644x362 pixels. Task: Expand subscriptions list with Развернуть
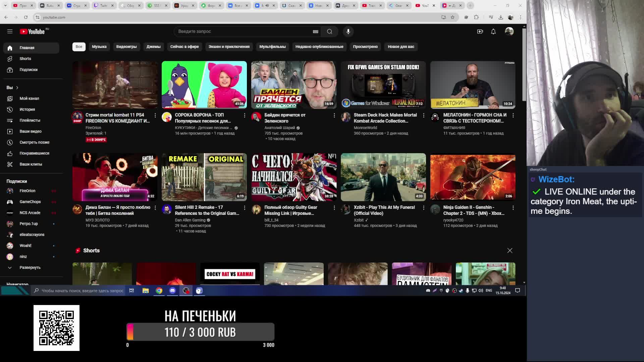pyautogui.click(x=30, y=267)
